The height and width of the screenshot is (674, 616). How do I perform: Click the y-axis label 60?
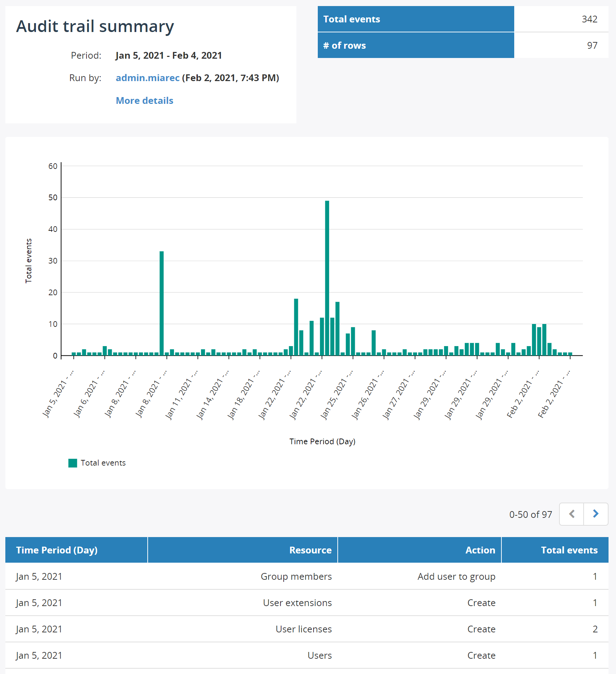[x=53, y=166]
